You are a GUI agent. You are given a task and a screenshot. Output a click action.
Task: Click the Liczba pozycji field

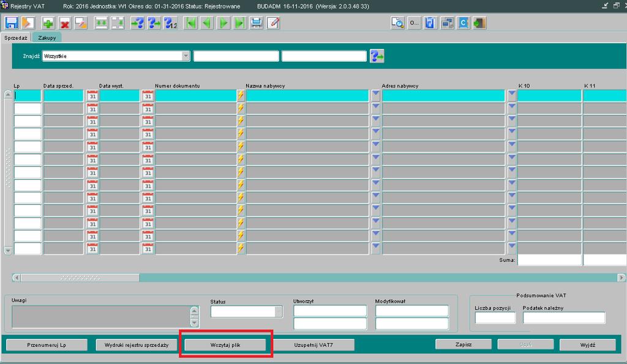495,318
